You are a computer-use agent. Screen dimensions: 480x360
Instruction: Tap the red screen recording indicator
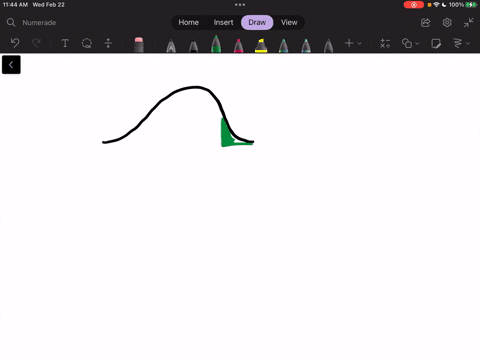coord(414,5)
